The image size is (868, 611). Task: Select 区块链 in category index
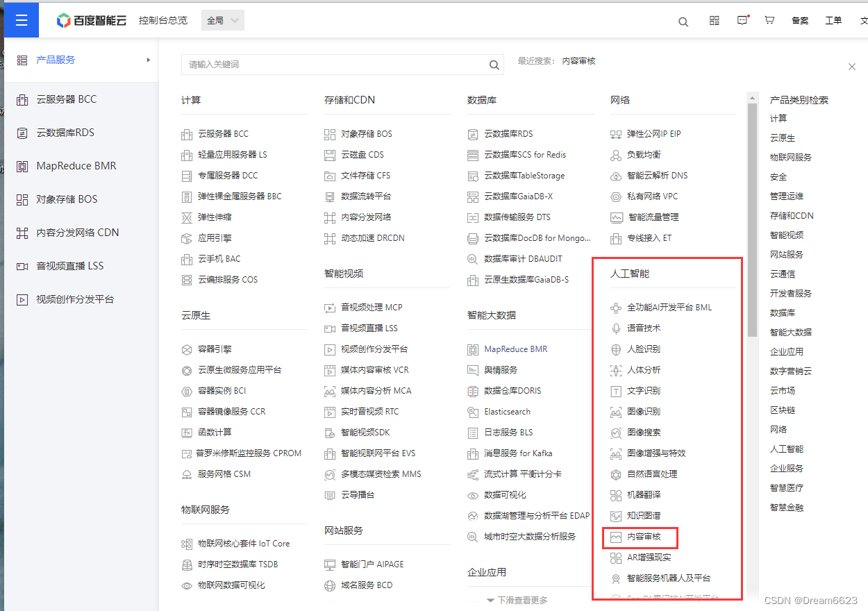[783, 410]
